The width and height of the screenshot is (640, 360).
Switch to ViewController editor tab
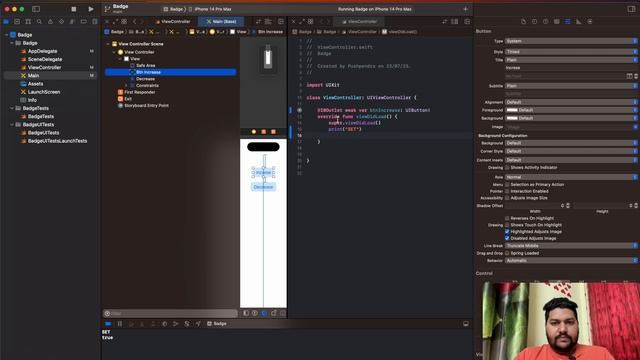tap(173, 21)
